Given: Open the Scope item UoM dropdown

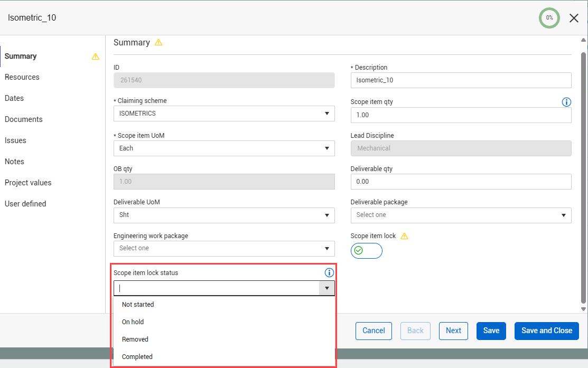Looking at the screenshot, I should click(x=224, y=148).
